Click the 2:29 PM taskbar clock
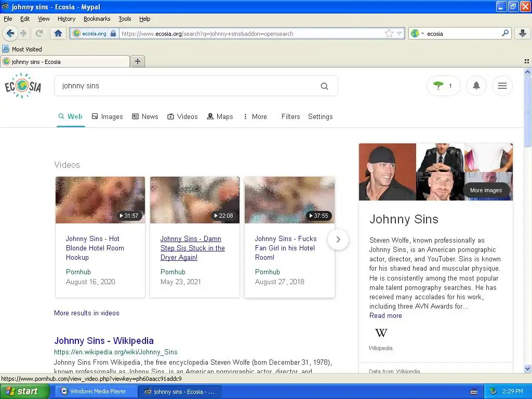This screenshot has height=399, width=532. [512, 392]
